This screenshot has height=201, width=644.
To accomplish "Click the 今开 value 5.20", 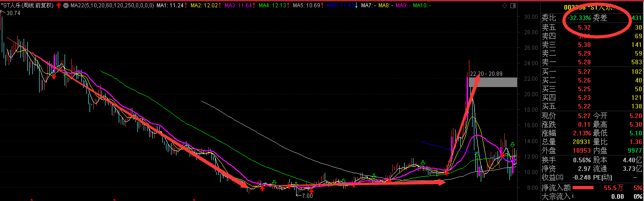I will 635,115.
